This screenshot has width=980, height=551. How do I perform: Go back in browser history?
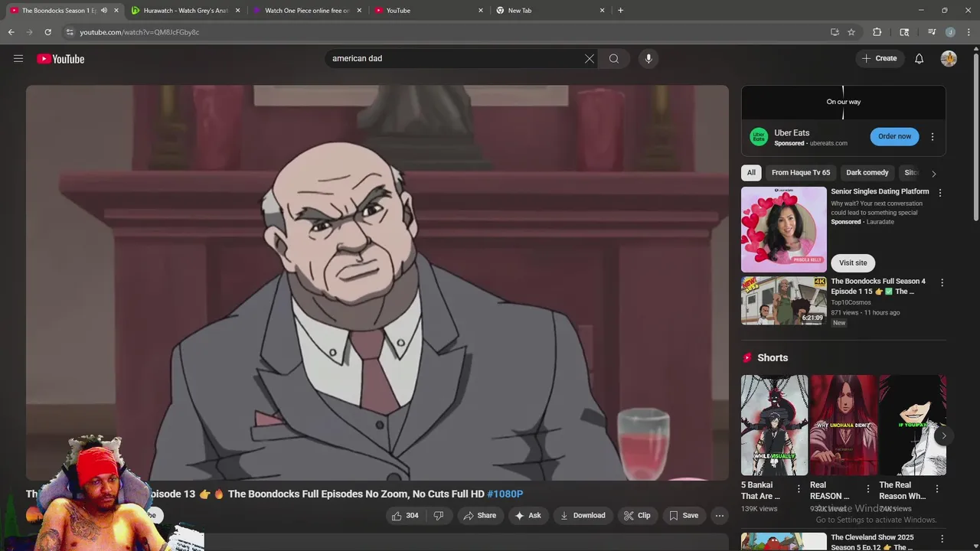[11, 32]
